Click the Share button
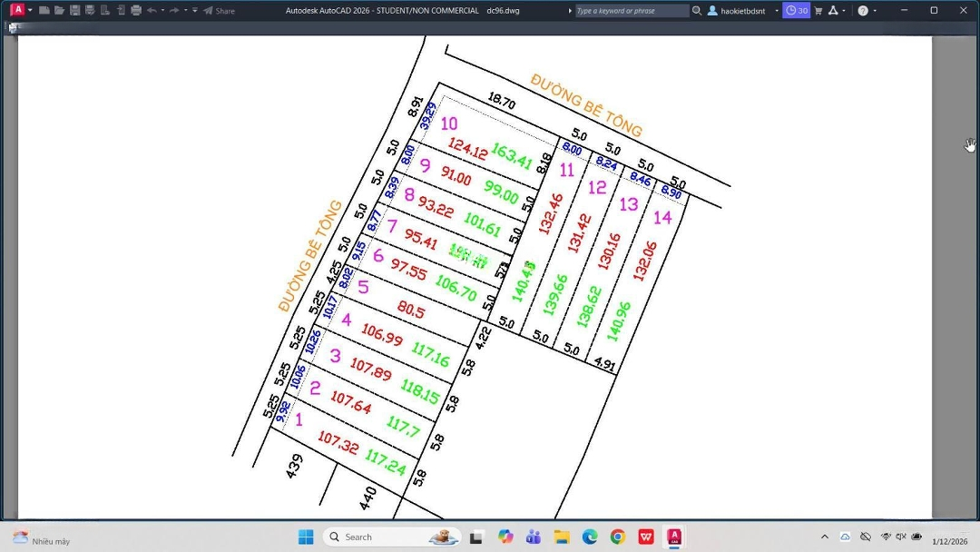This screenshot has width=980, height=552. (x=219, y=11)
